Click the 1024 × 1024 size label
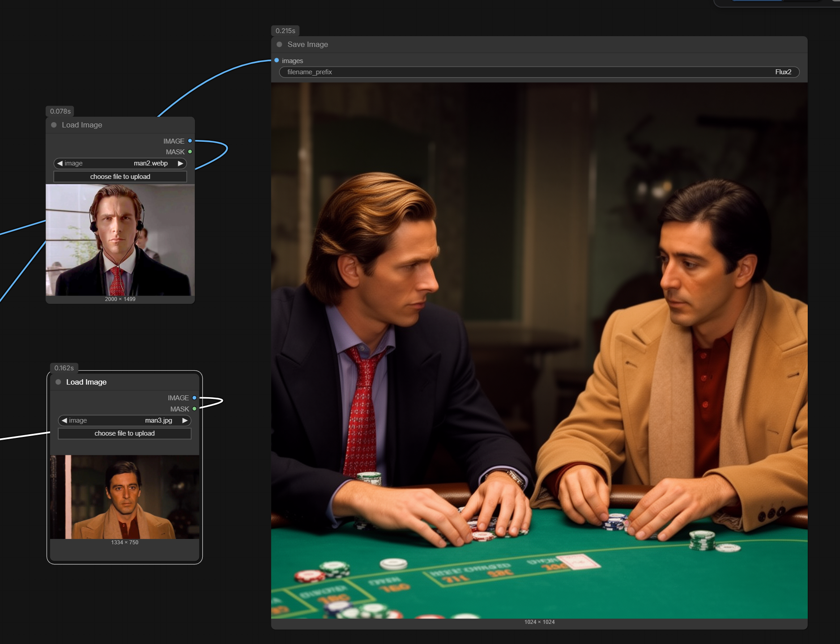This screenshot has width=840, height=644. [x=539, y=622]
